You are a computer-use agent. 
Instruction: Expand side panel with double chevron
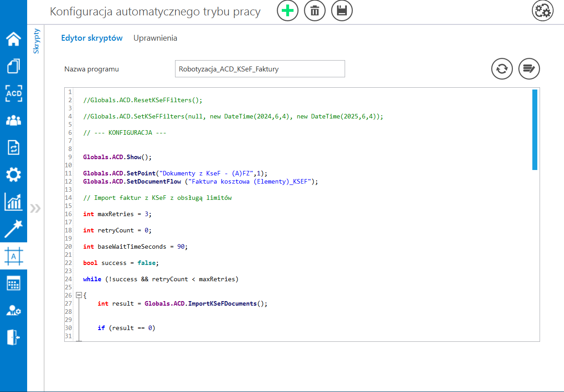click(x=35, y=208)
